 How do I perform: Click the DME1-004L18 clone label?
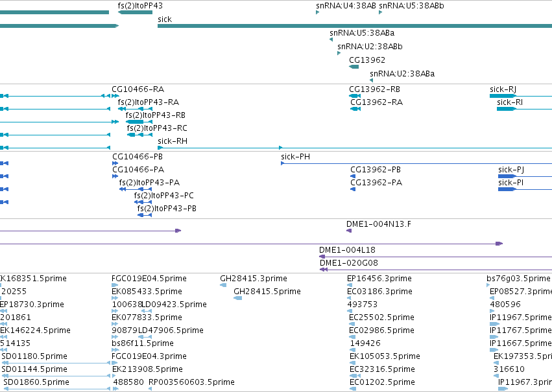coord(347,250)
